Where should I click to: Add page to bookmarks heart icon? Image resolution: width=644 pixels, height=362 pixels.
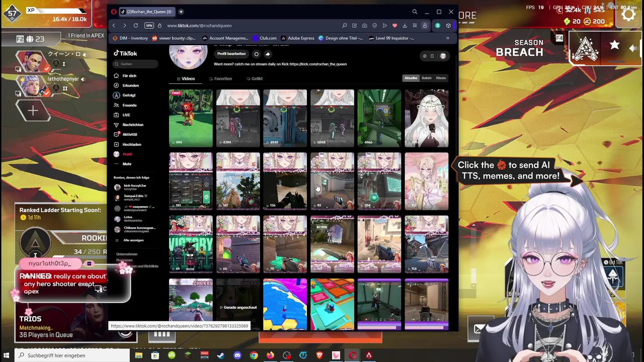pyautogui.click(x=394, y=26)
